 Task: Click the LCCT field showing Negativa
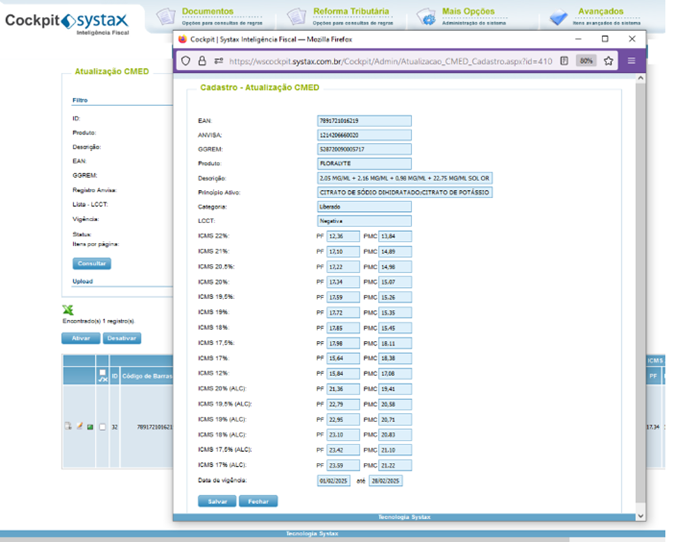[364, 221]
